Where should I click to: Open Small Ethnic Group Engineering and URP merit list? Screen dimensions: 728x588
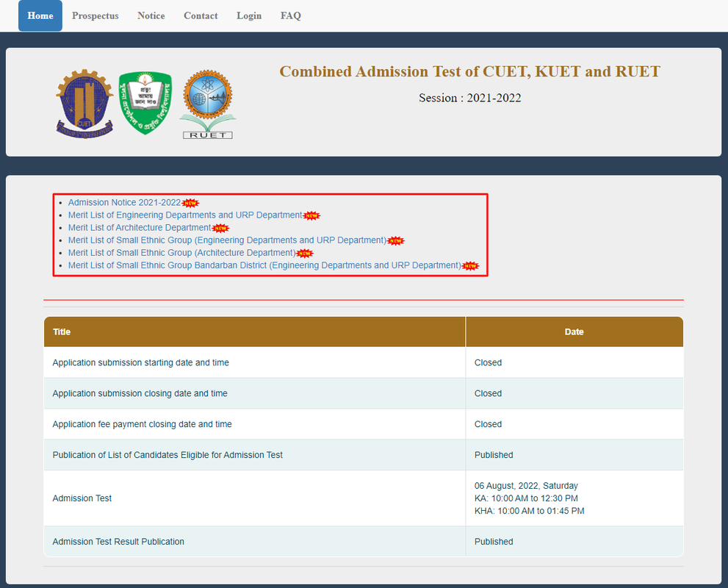228,240
